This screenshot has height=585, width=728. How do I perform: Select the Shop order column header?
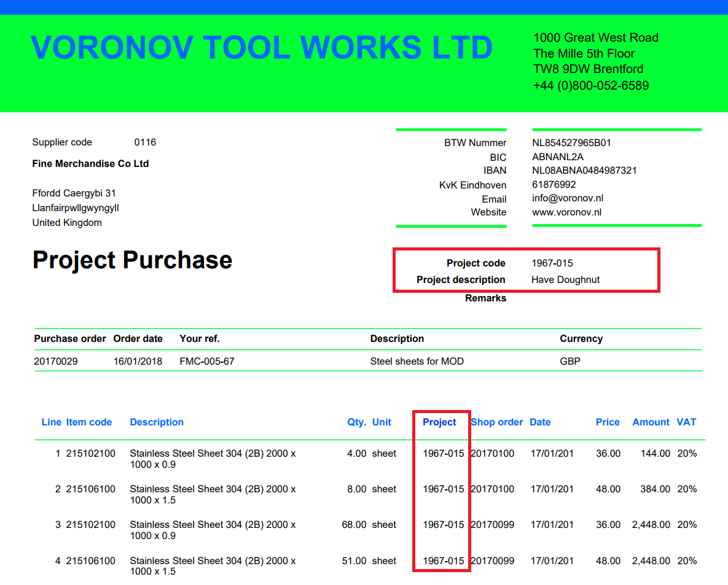[x=496, y=422]
